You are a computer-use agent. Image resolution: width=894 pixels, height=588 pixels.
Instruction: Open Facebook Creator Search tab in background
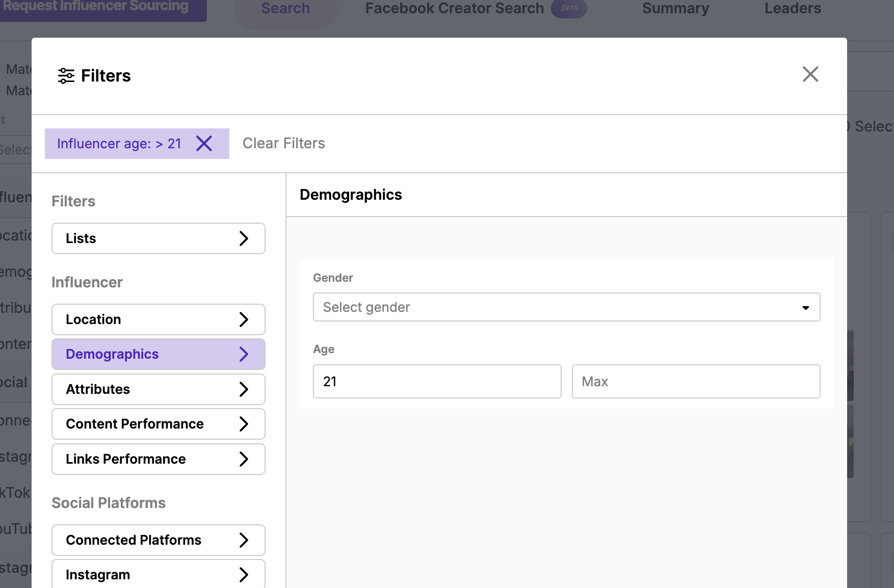pos(476,9)
